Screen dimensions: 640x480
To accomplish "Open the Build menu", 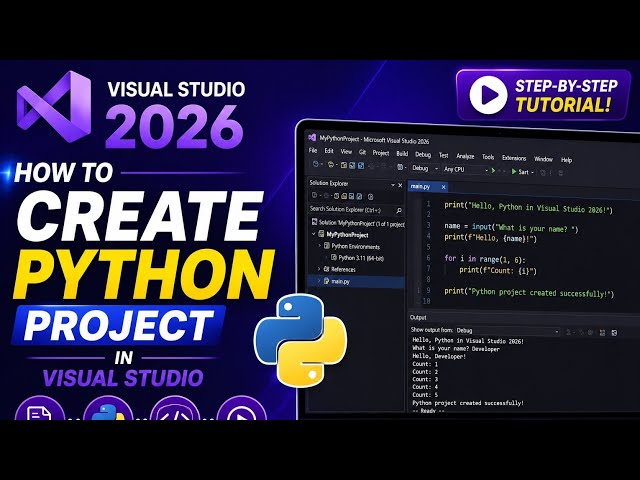I will click(402, 153).
